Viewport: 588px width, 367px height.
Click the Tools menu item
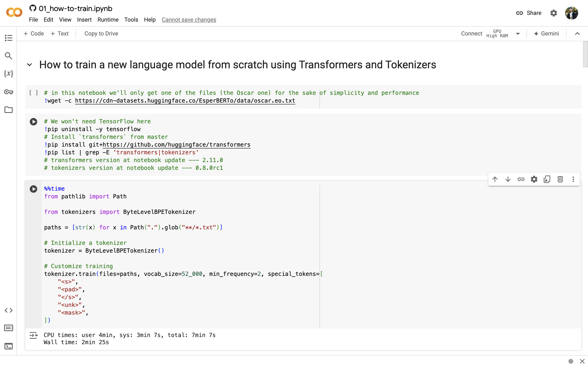click(x=131, y=19)
